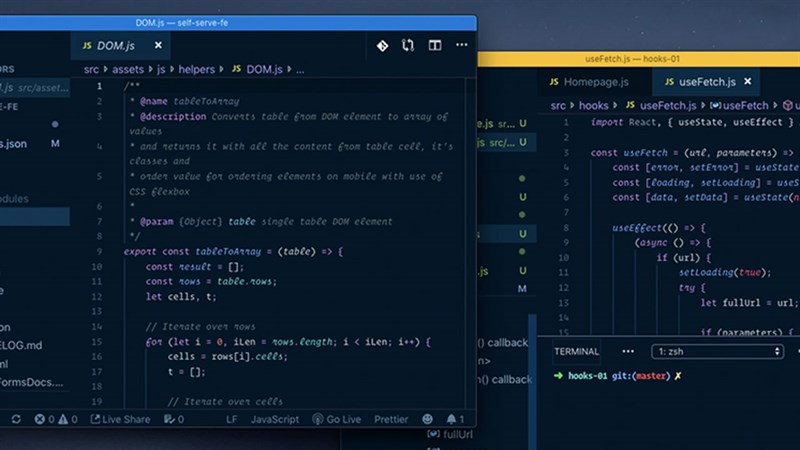Viewport: 800px width, 450px height.
Task: Split the DOM.js editor
Action: tap(435, 45)
